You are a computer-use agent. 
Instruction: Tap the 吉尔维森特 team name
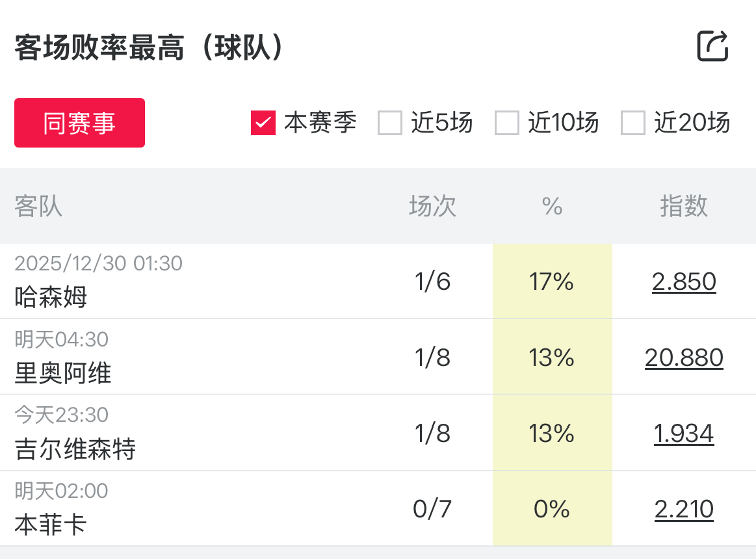coord(75,449)
